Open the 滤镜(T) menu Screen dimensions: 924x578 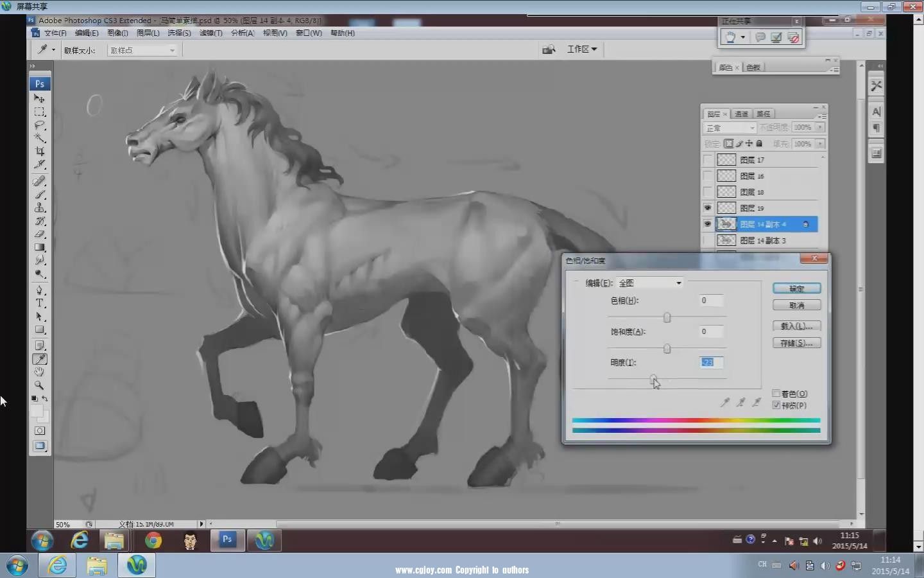tap(210, 33)
